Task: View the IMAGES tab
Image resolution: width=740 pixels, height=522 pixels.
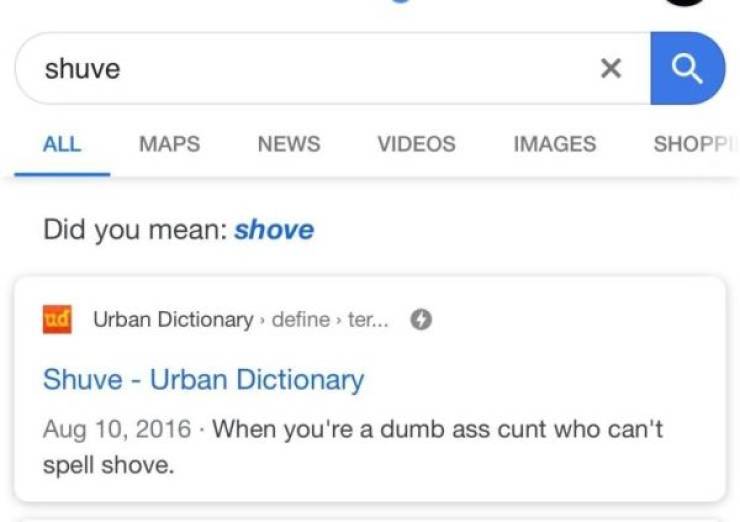Action: pyautogui.click(x=554, y=144)
